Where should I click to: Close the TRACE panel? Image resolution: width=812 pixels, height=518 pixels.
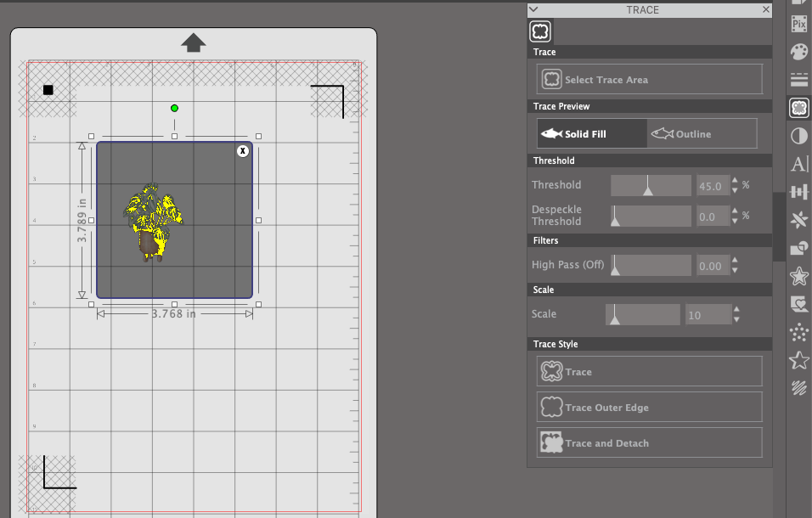coord(766,9)
